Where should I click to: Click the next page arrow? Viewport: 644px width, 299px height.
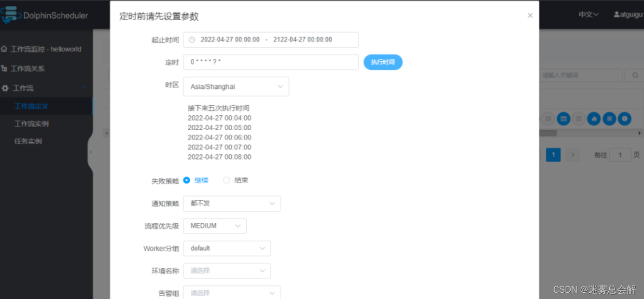pyautogui.click(x=573, y=155)
